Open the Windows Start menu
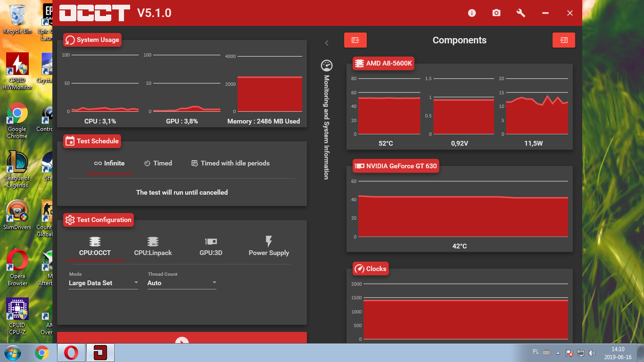 tap(12, 353)
